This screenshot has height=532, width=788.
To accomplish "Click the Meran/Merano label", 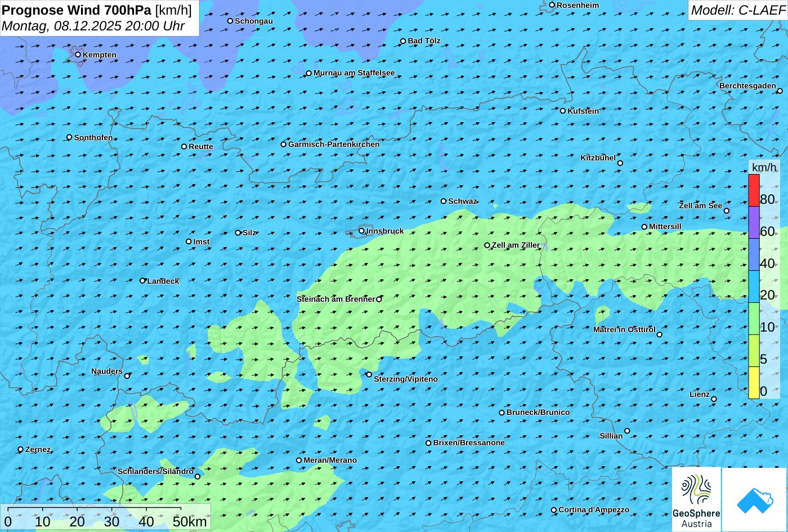I will pyautogui.click(x=330, y=460).
